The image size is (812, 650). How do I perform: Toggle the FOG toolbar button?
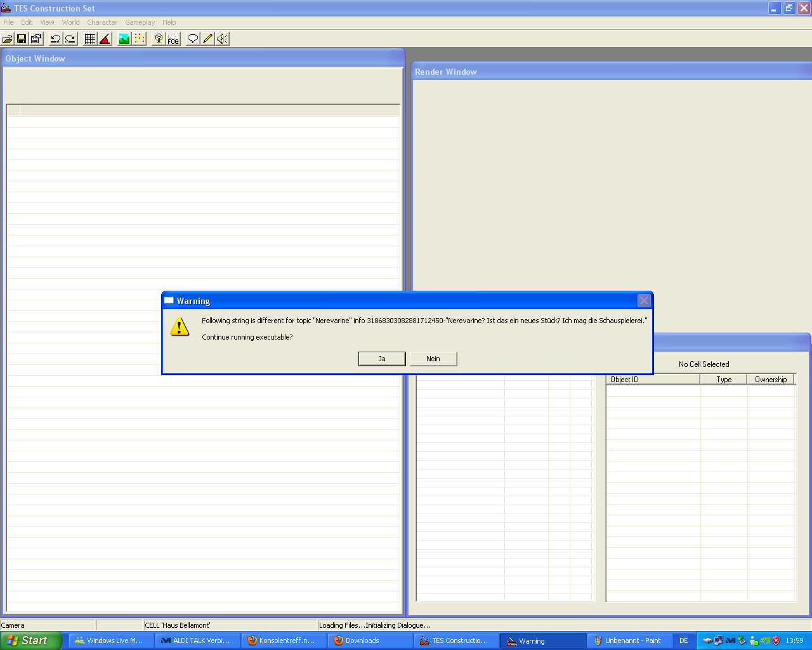click(173, 39)
